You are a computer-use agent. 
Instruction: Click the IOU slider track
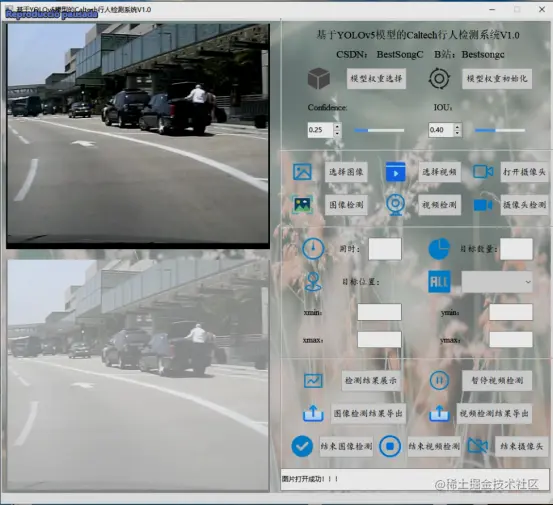(x=500, y=130)
